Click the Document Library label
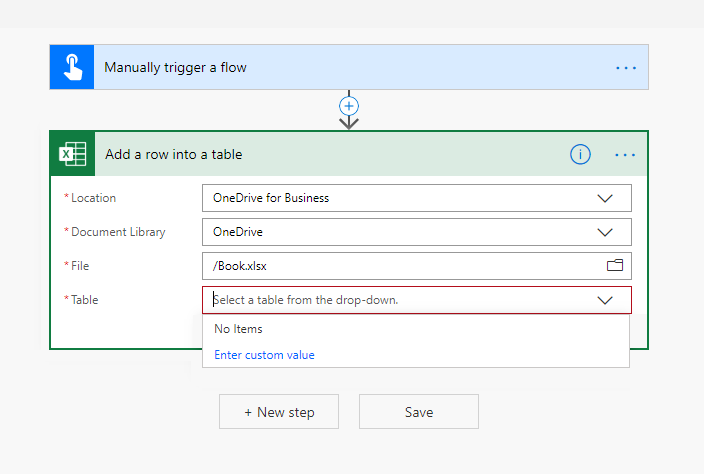Image resolution: width=704 pixels, height=474 pixels. 118,232
